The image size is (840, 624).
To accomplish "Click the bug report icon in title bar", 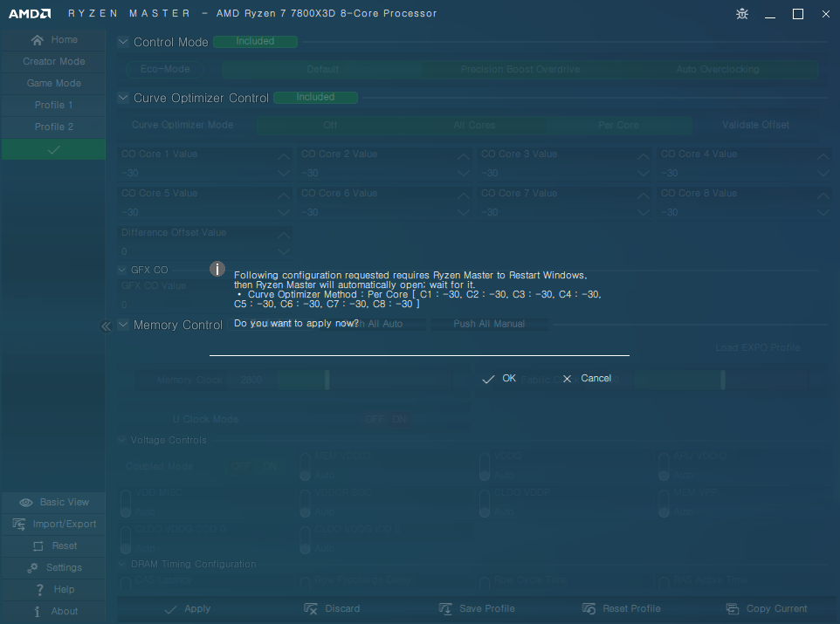I will (x=742, y=14).
